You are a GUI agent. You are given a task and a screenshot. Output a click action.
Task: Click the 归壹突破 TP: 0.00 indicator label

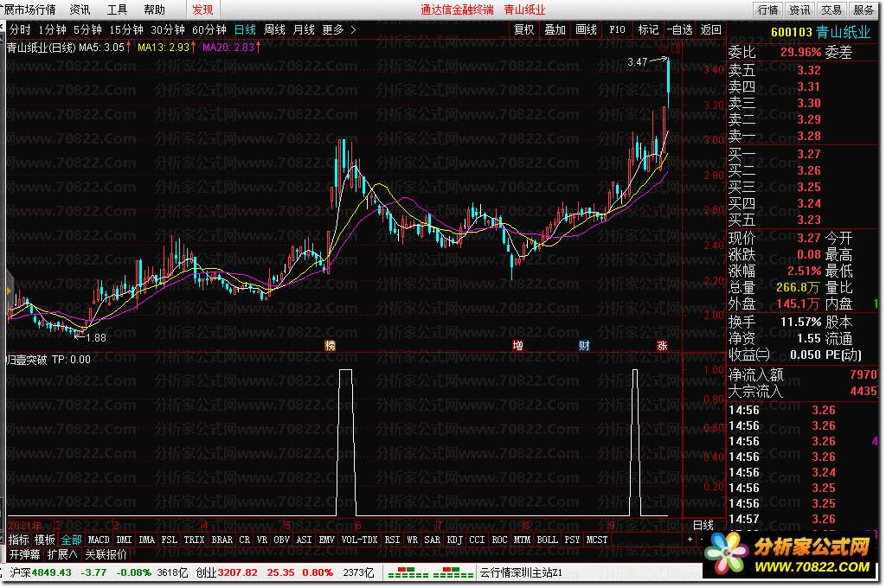48,360
